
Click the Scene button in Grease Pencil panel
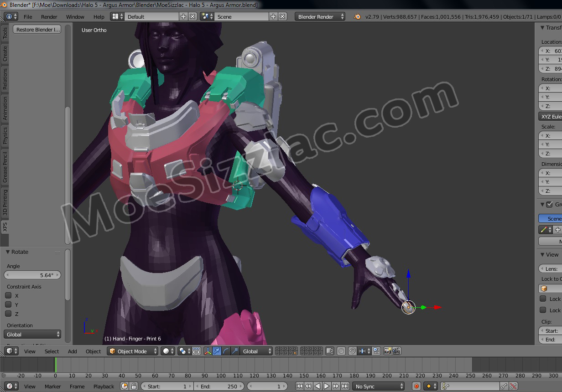[550, 218]
